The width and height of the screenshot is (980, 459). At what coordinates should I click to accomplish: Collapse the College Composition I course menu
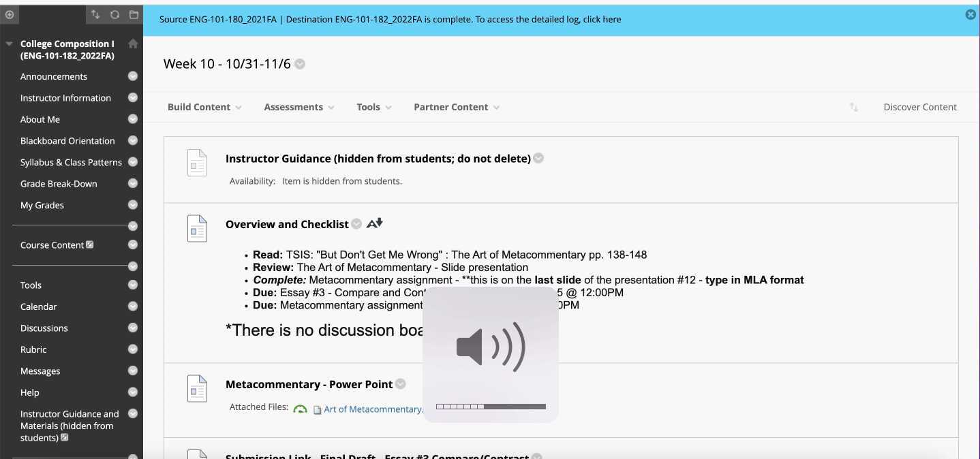[9, 44]
